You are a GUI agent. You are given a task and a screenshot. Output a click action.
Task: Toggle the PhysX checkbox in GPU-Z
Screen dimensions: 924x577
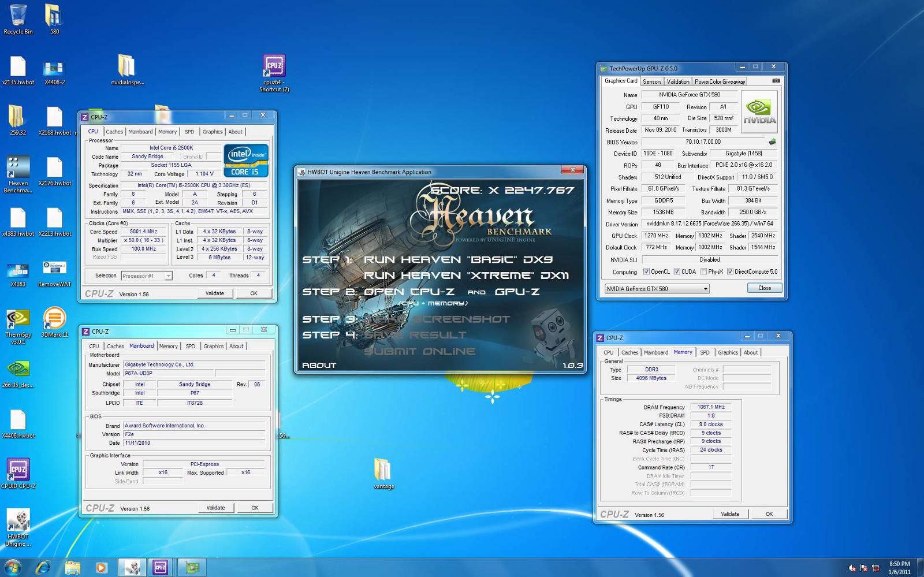tap(703, 271)
